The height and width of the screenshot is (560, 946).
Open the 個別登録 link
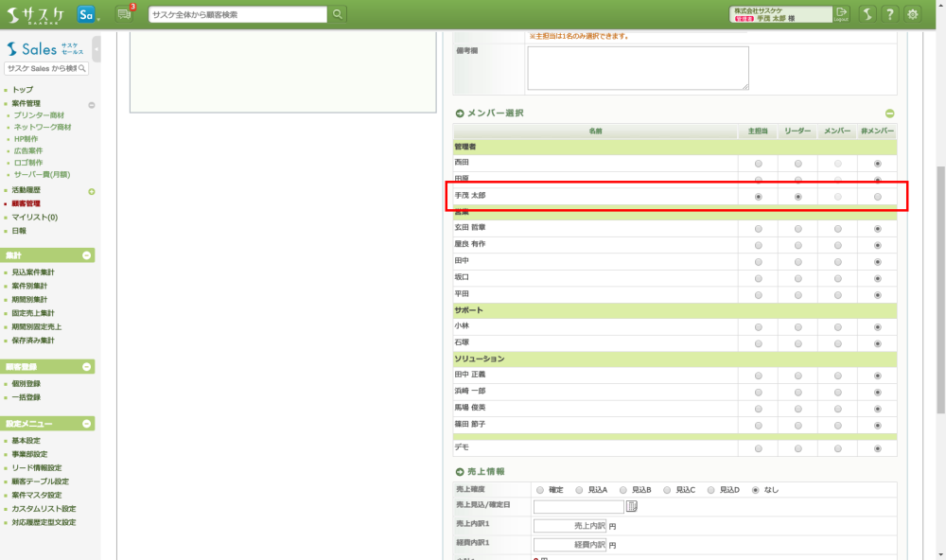pos(26,384)
